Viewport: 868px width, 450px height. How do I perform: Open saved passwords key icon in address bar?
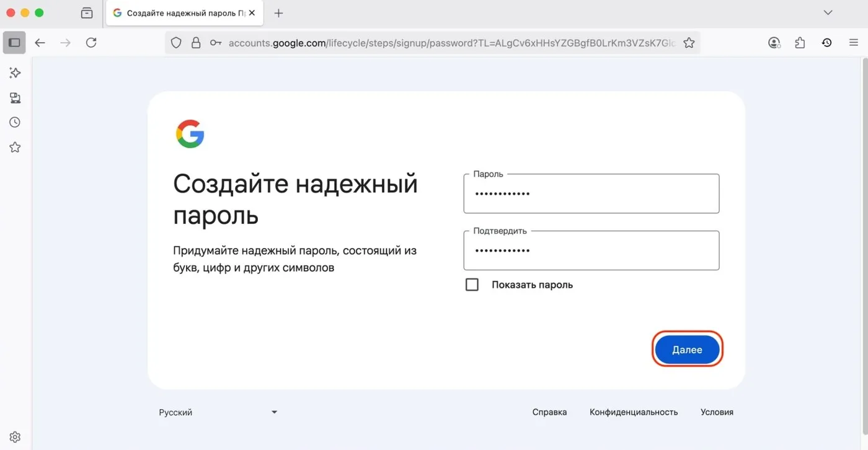click(x=216, y=43)
